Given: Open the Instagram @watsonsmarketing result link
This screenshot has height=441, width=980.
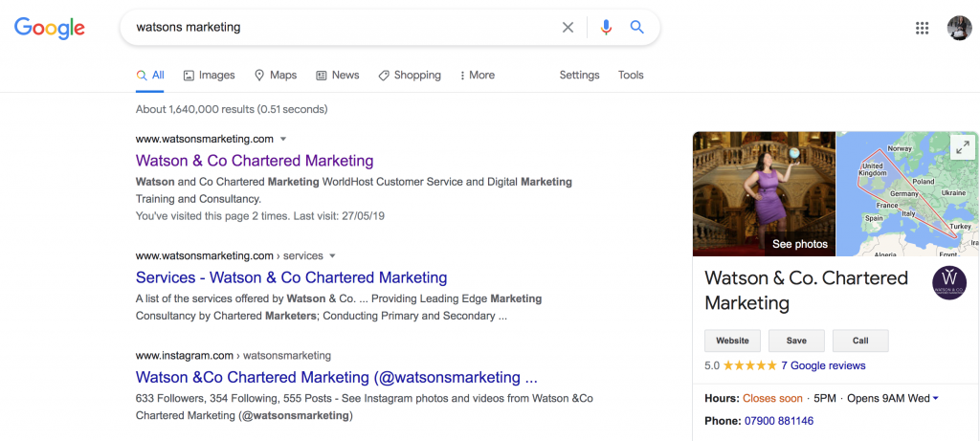Looking at the screenshot, I should (336, 377).
